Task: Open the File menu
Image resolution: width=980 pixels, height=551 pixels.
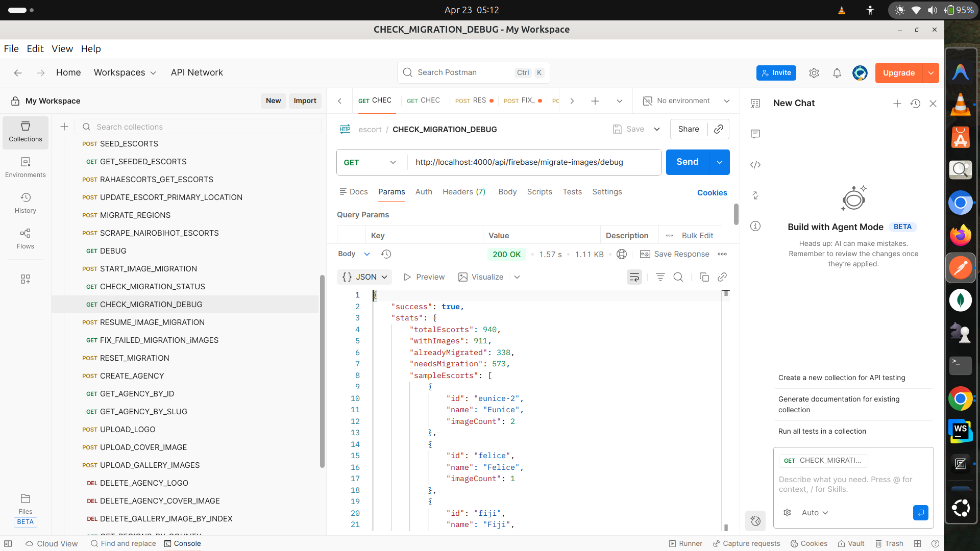Action: [x=11, y=49]
